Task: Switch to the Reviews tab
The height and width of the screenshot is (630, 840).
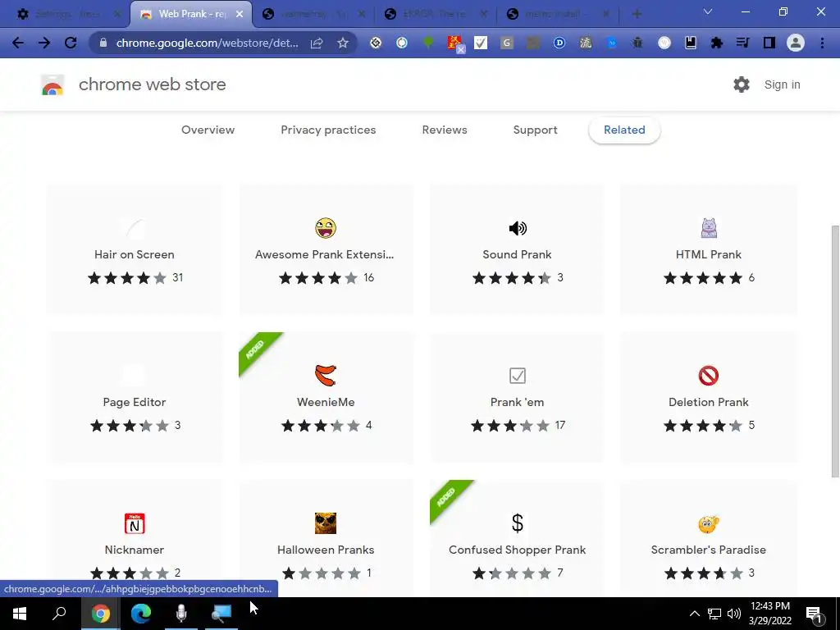Action: [x=445, y=130]
